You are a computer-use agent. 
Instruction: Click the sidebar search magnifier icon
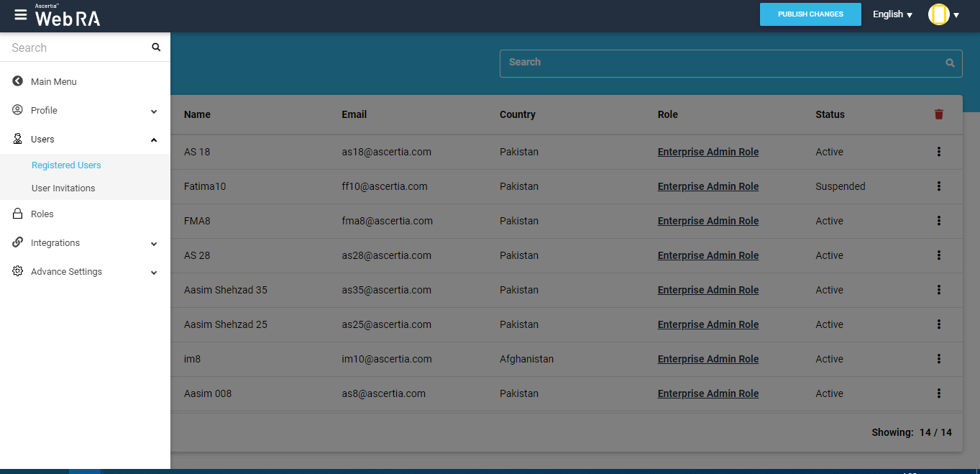pos(156,47)
